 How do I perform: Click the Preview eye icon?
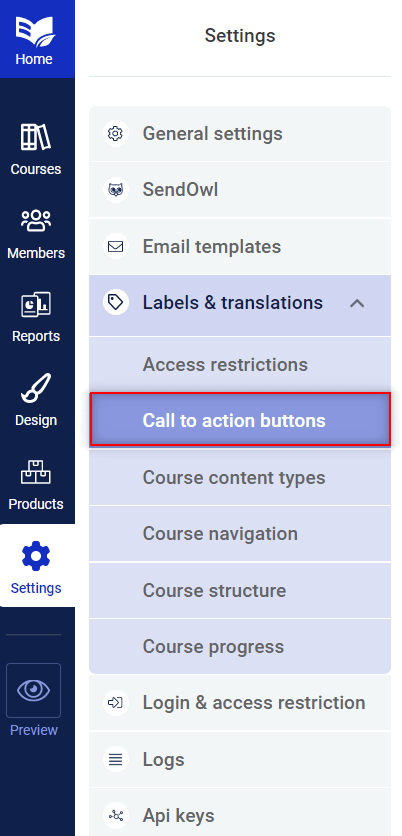(34, 690)
